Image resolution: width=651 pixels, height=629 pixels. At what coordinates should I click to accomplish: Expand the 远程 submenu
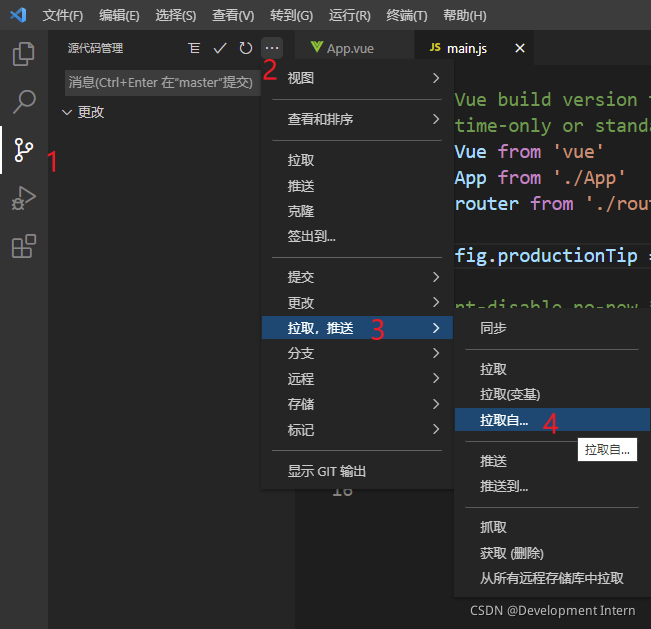pyautogui.click(x=357, y=379)
